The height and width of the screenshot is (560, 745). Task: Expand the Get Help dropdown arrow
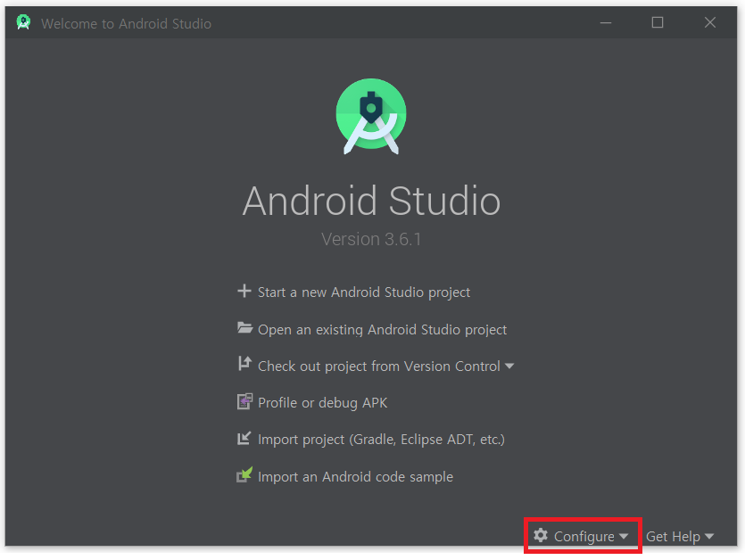click(x=709, y=536)
